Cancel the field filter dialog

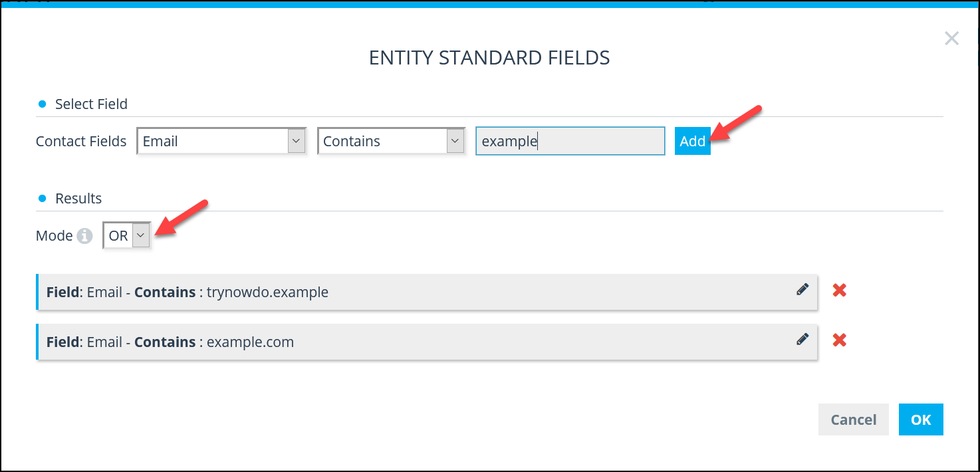pos(854,419)
